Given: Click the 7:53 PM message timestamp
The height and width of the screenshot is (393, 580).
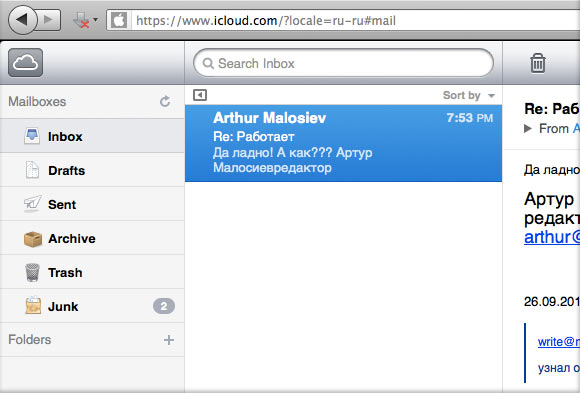Looking at the screenshot, I should pyautogui.click(x=469, y=118).
